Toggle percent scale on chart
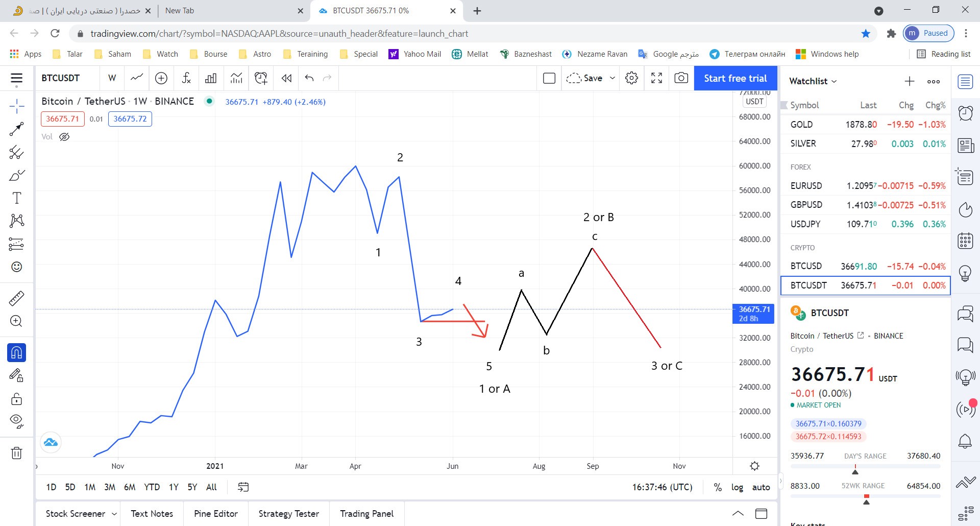The height and width of the screenshot is (526, 980). [x=718, y=487]
